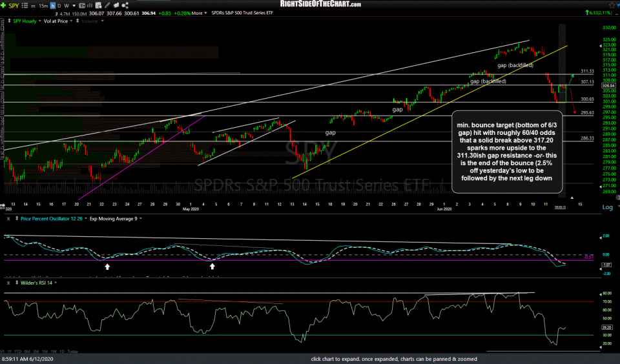Click the 300.65 support level label
620x364 pixels.
(587, 99)
